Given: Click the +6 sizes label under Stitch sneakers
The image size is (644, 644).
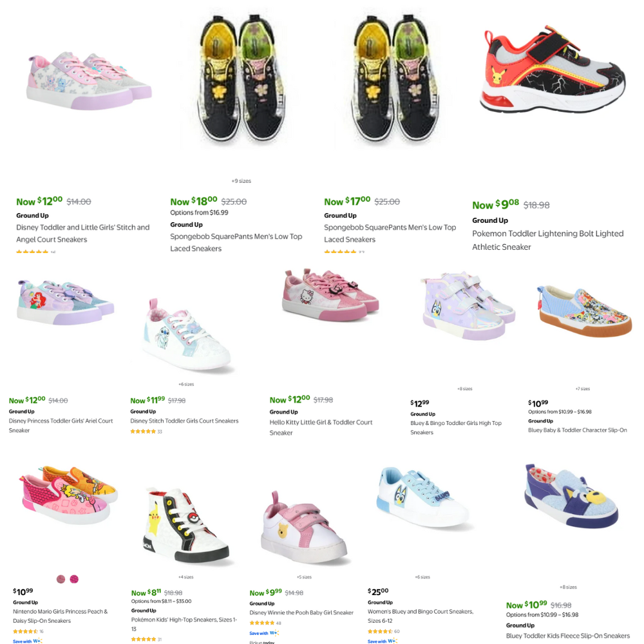Looking at the screenshot, I should pos(186,384).
